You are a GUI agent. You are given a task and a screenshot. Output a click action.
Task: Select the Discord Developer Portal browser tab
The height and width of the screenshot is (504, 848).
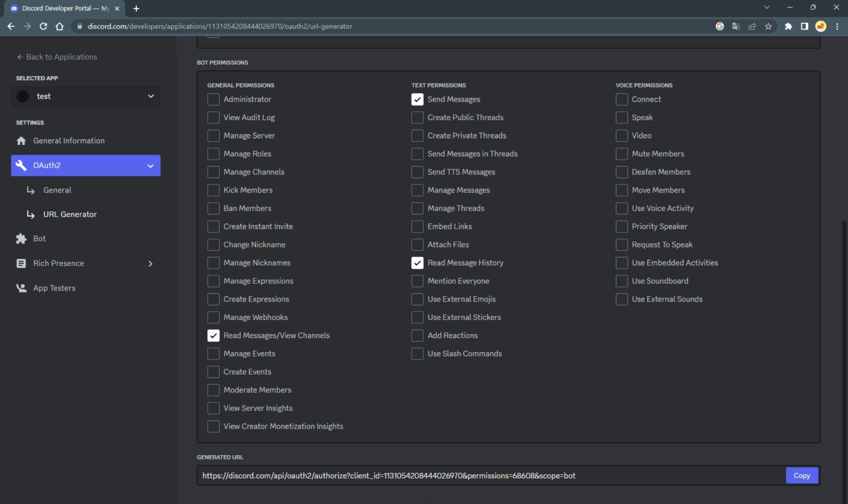(65, 8)
